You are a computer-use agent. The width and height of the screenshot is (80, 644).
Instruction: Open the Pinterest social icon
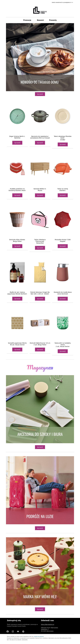tap(23, 631)
